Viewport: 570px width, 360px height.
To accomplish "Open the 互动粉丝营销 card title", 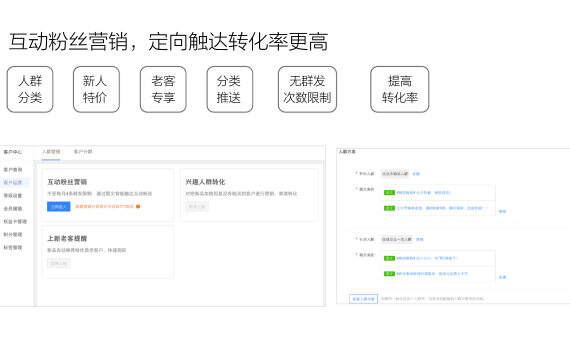I will (67, 182).
